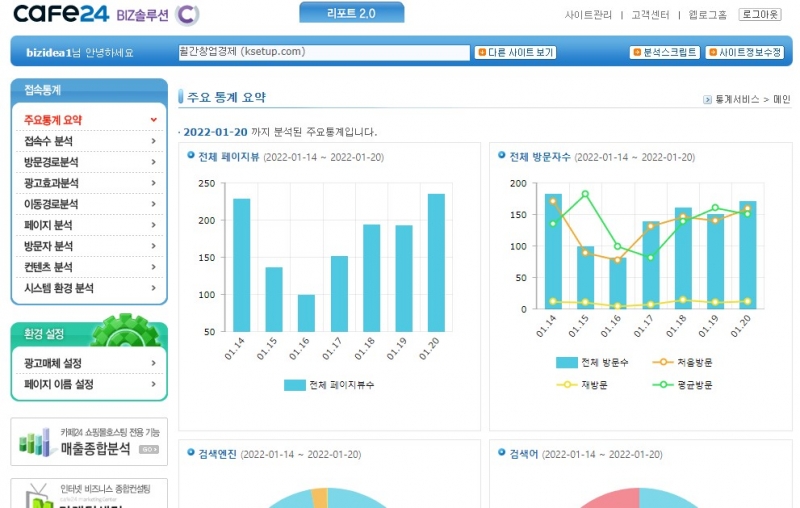The image size is (800, 508).
Task: Expand the 접속수 분석 arrow
Action: [x=154, y=141]
